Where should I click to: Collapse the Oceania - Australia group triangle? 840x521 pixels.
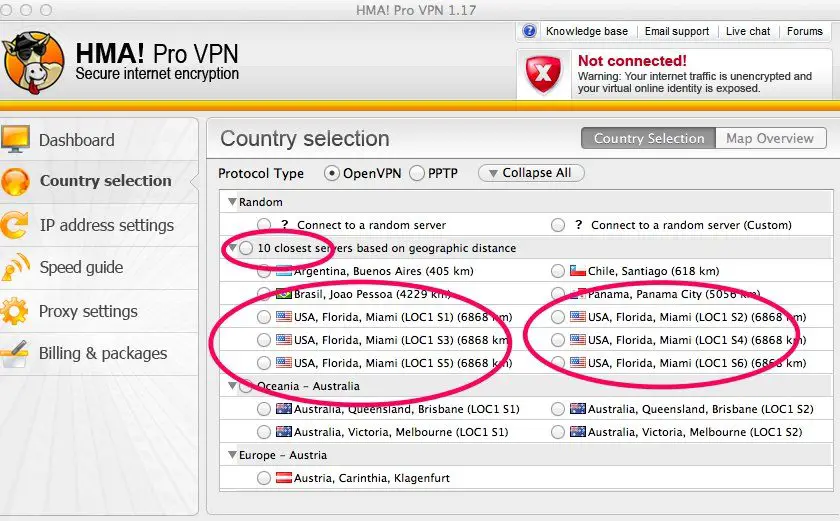(x=232, y=386)
